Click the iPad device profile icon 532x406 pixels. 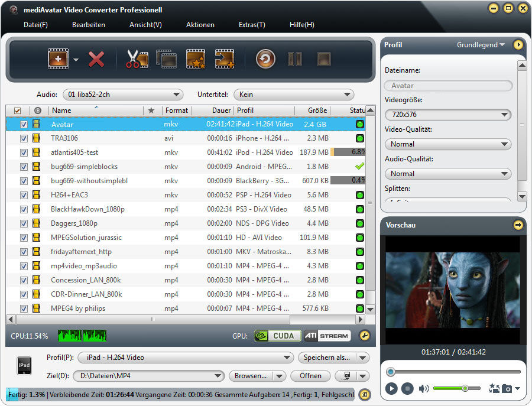(24, 366)
